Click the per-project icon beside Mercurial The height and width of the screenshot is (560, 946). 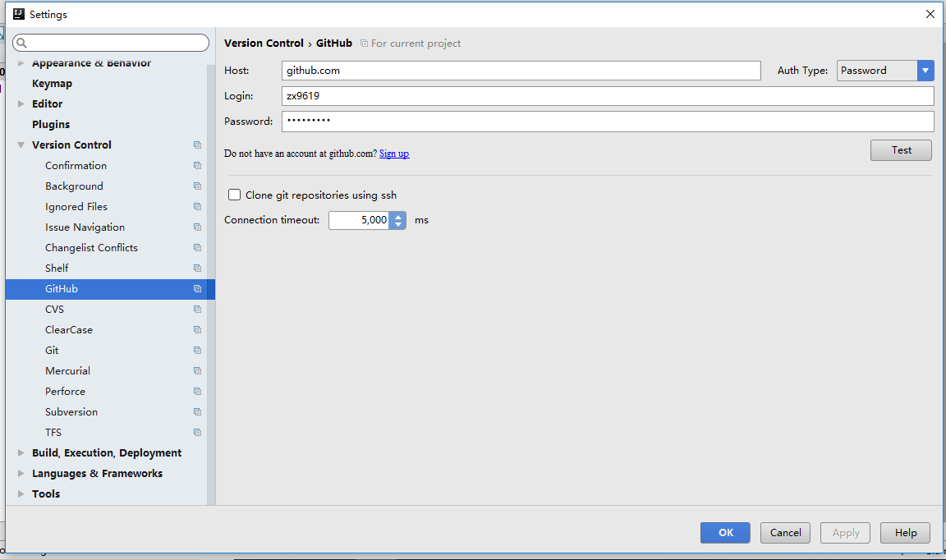197,371
